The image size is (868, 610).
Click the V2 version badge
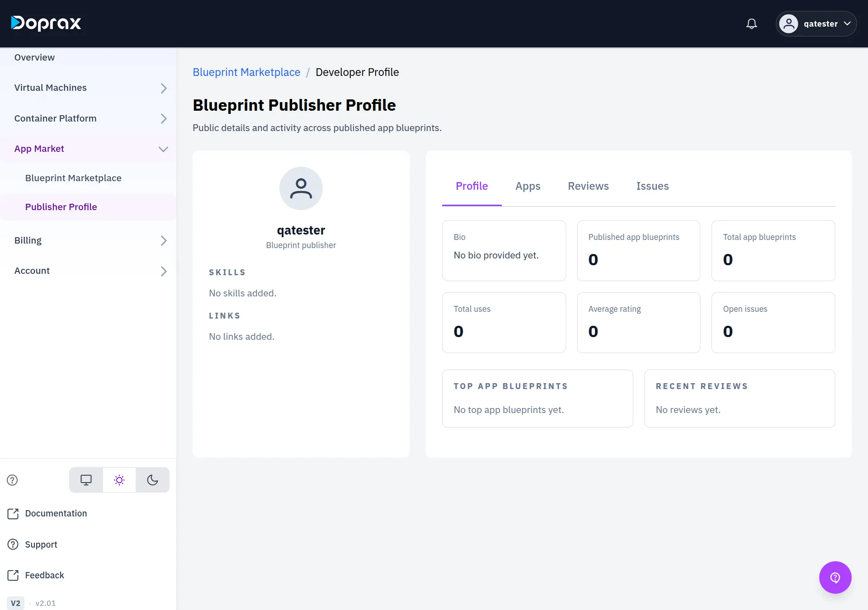click(15, 603)
